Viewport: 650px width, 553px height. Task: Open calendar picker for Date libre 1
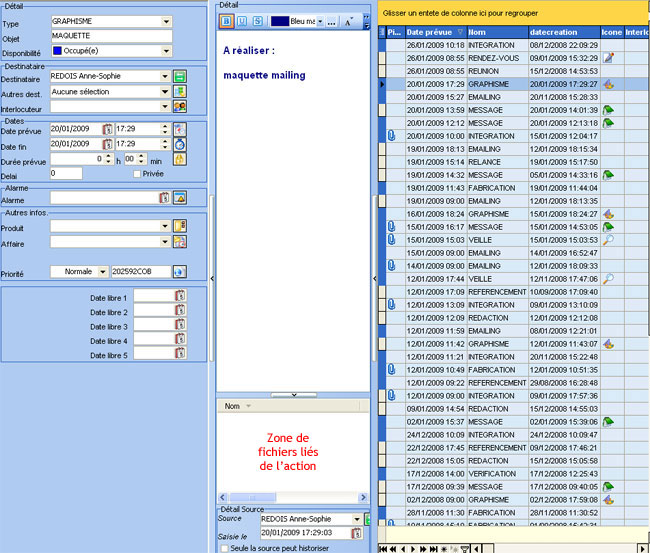coord(180,296)
